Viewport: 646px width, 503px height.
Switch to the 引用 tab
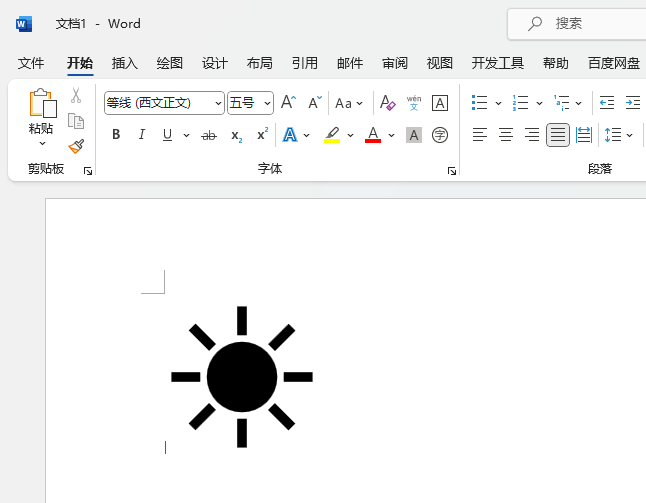pyautogui.click(x=305, y=63)
